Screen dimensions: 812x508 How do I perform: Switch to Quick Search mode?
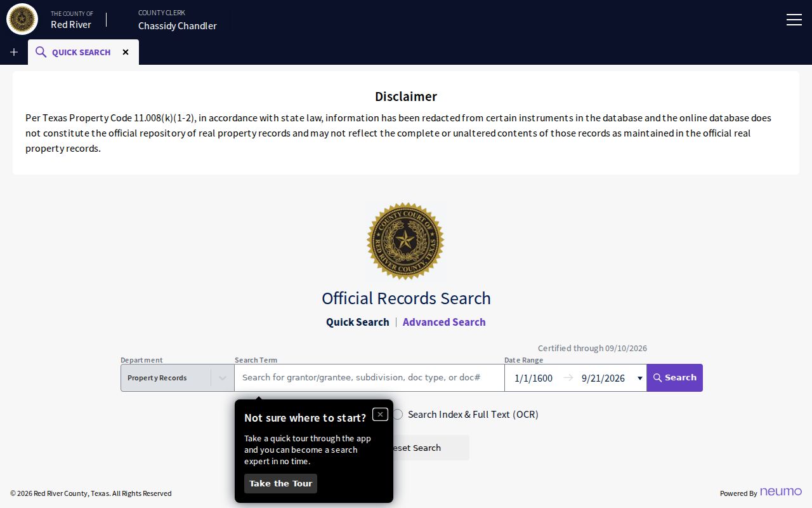coord(358,322)
